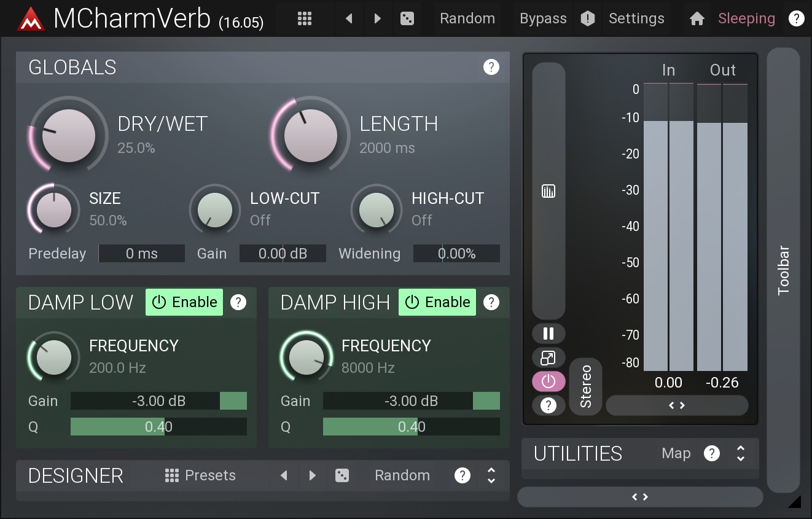Click the meter display mode icon

click(x=548, y=192)
